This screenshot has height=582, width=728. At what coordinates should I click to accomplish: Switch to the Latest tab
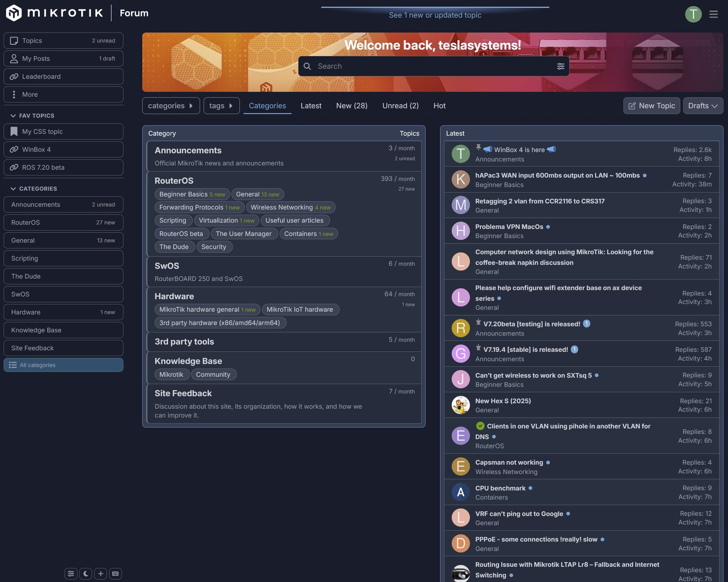[311, 105]
